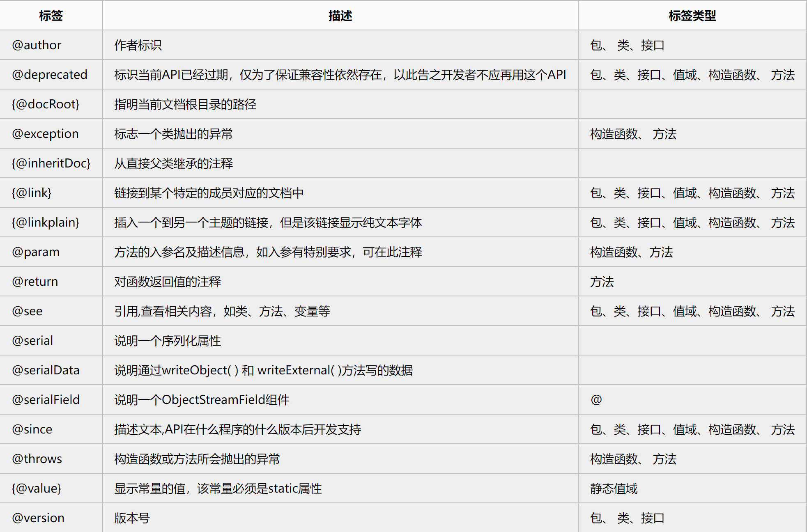
Task: Select the @deprecated tag cell
Action: 50,75
